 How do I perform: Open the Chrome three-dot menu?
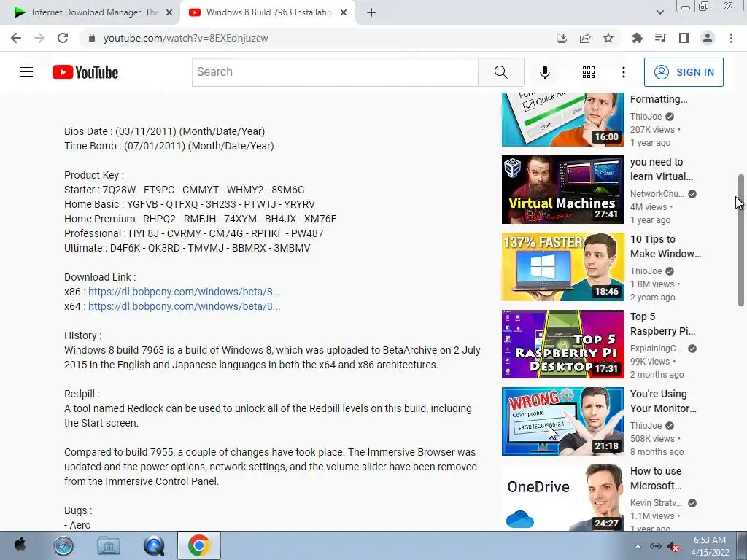(731, 38)
